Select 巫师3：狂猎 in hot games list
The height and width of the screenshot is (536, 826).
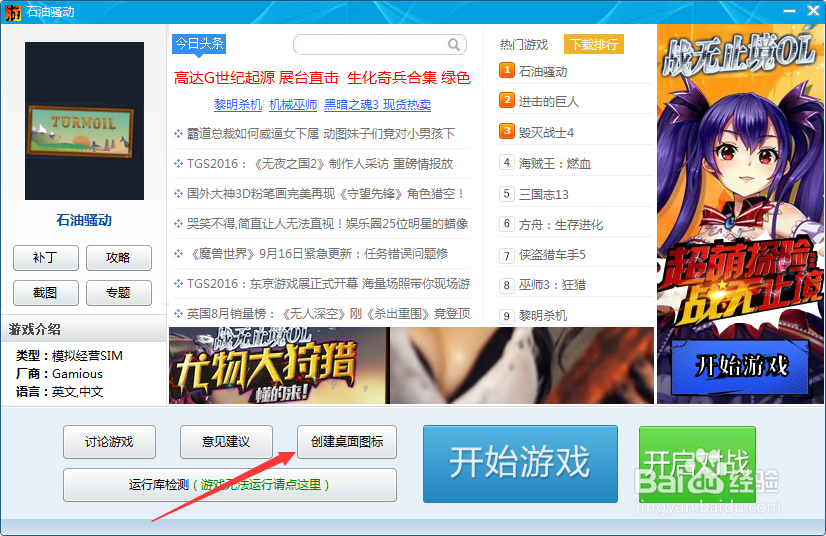pyautogui.click(x=552, y=285)
